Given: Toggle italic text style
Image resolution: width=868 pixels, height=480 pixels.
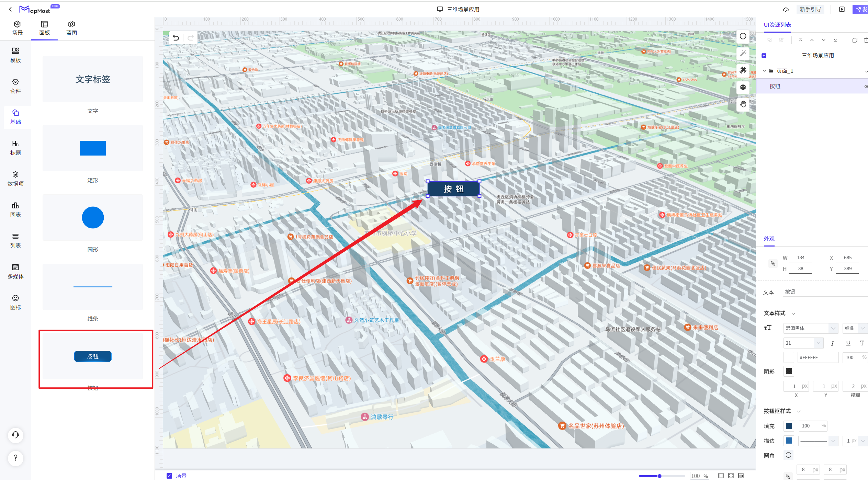Looking at the screenshot, I should tap(833, 343).
